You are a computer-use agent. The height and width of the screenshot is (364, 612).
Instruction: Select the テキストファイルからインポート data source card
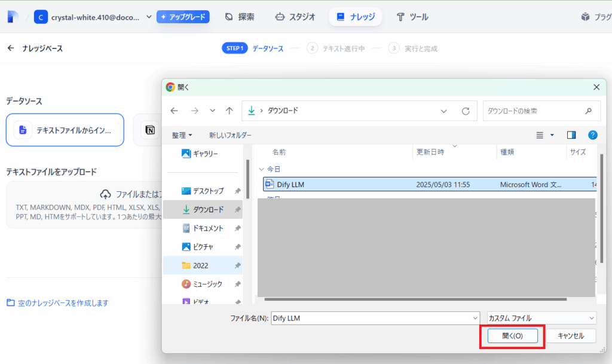click(x=65, y=130)
